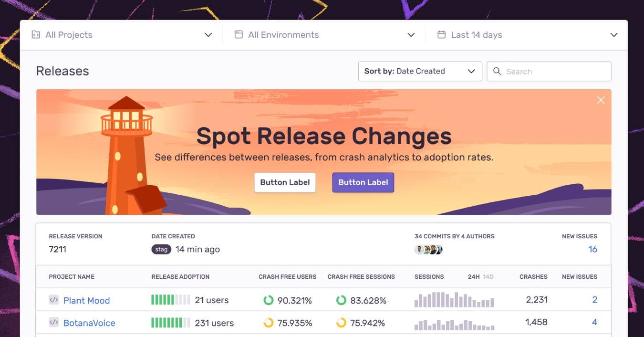Expand the Last 14 days date range
The image size is (644, 337).
point(613,35)
